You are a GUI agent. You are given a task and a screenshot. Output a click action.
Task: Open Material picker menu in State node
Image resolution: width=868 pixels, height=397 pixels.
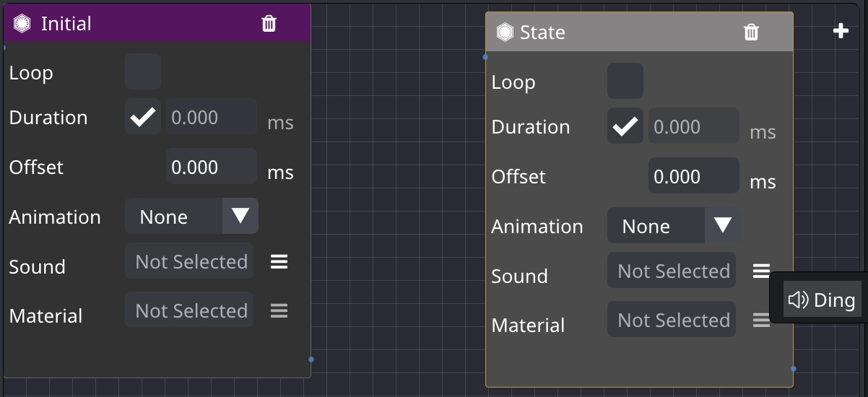click(x=761, y=320)
